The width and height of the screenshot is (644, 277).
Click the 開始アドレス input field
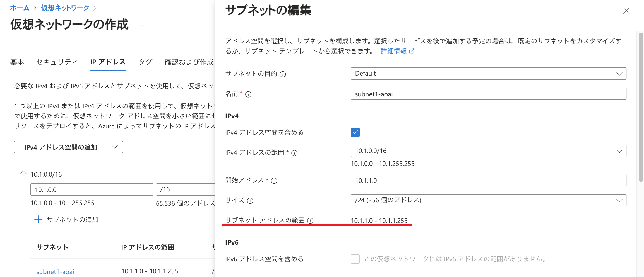488,180
